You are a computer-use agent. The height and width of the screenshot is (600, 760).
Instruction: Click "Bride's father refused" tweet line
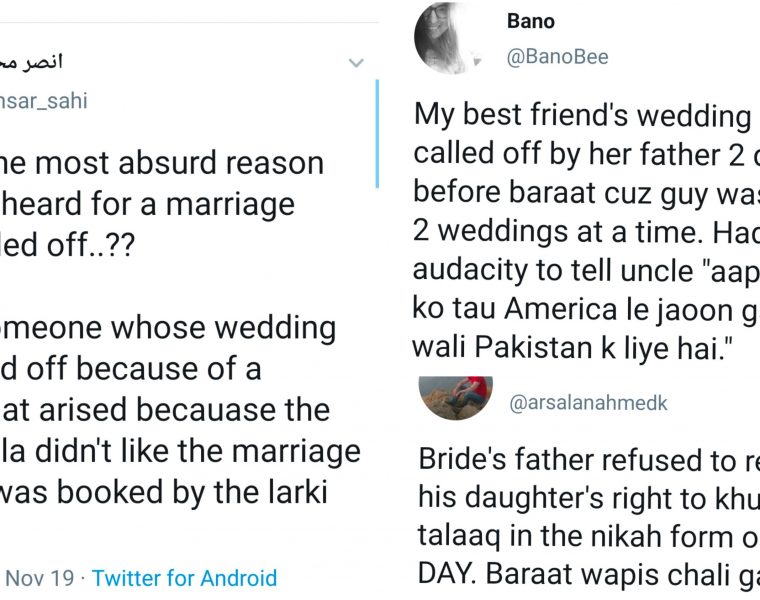click(x=586, y=461)
